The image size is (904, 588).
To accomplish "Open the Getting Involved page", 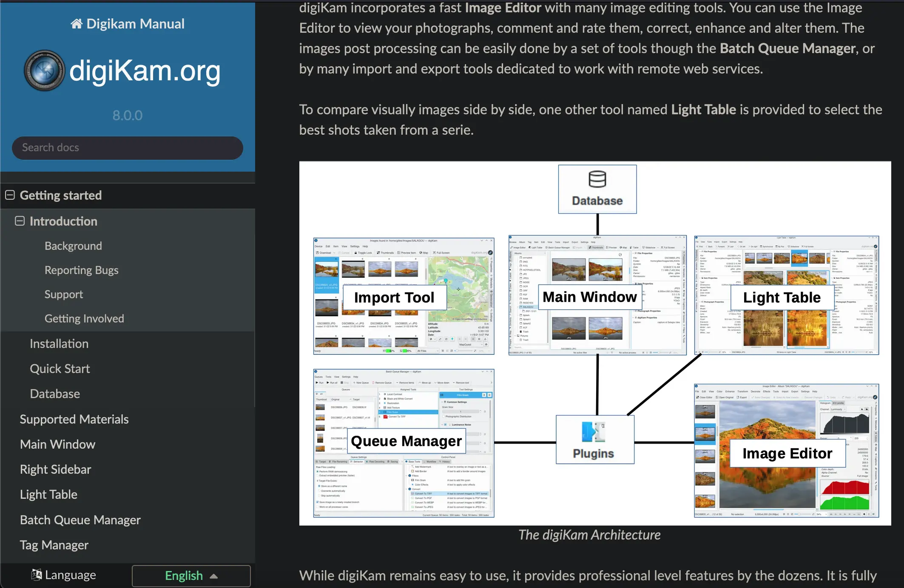I will point(84,318).
